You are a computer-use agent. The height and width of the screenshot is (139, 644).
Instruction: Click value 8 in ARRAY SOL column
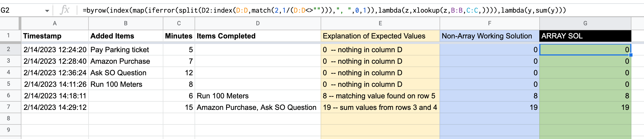tap(585, 96)
